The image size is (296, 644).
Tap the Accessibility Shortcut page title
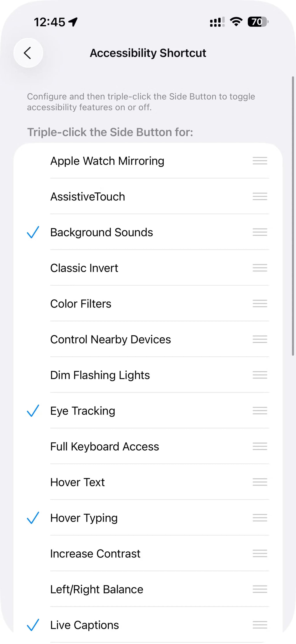(148, 53)
